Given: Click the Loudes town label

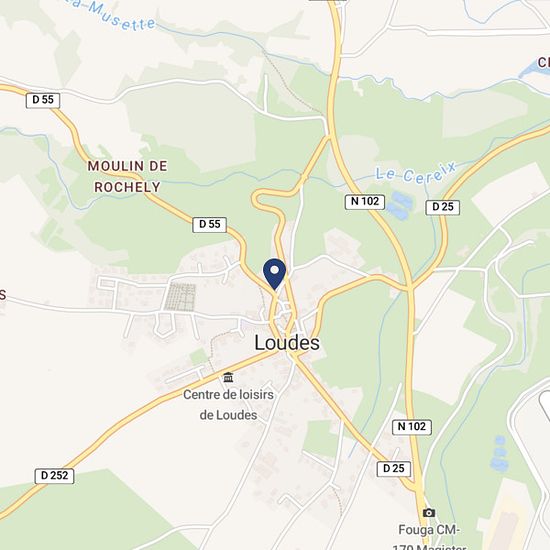Looking at the screenshot, I should click(287, 343).
